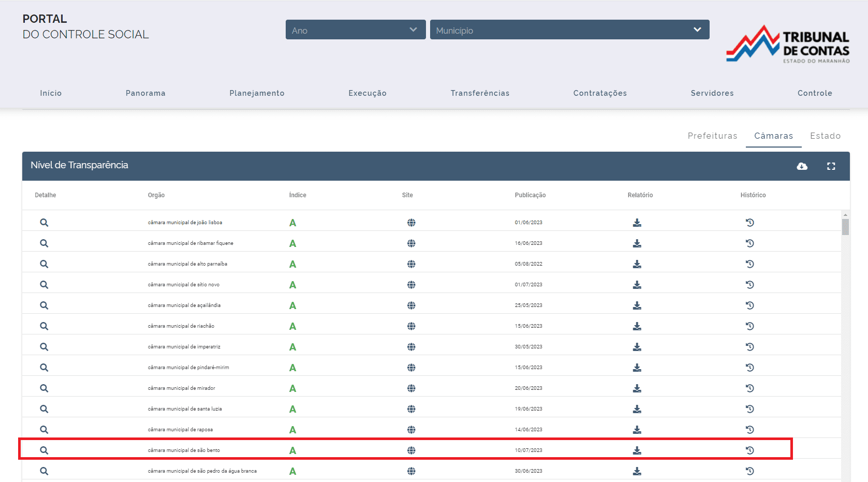Open detail magnifier for Pindaré-Mirim row
The height and width of the screenshot is (482, 868).
click(44, 368)
